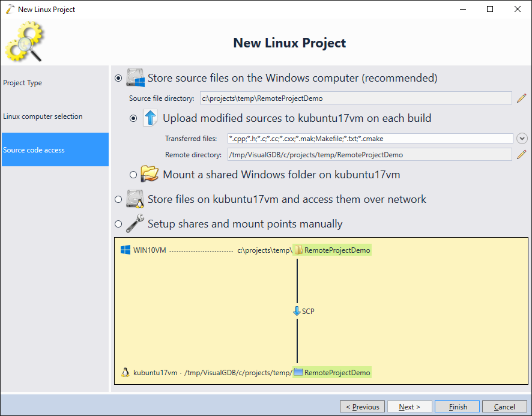Click the Remote directory input field
Viewport: 532px width, 416px height.
[369, 155]
